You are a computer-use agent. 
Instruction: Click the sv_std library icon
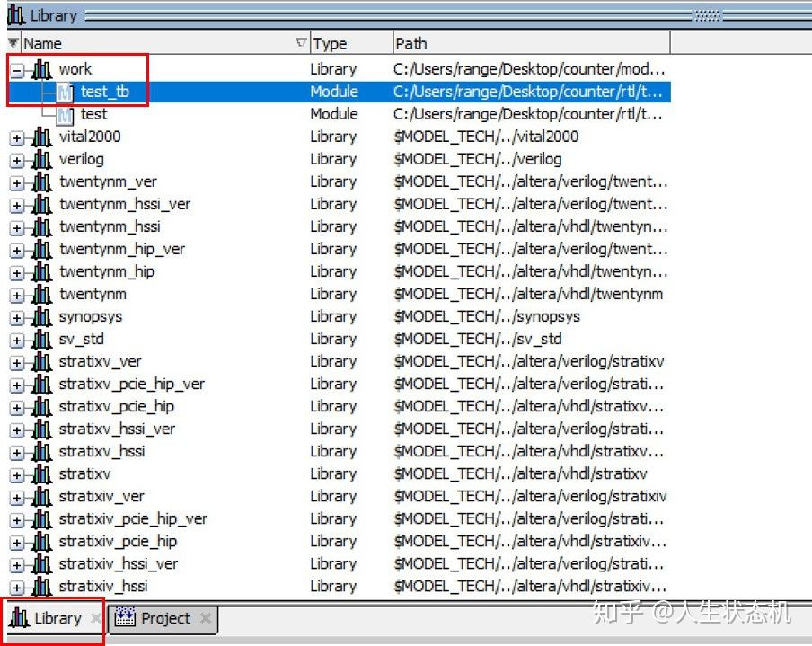(41, 340)
